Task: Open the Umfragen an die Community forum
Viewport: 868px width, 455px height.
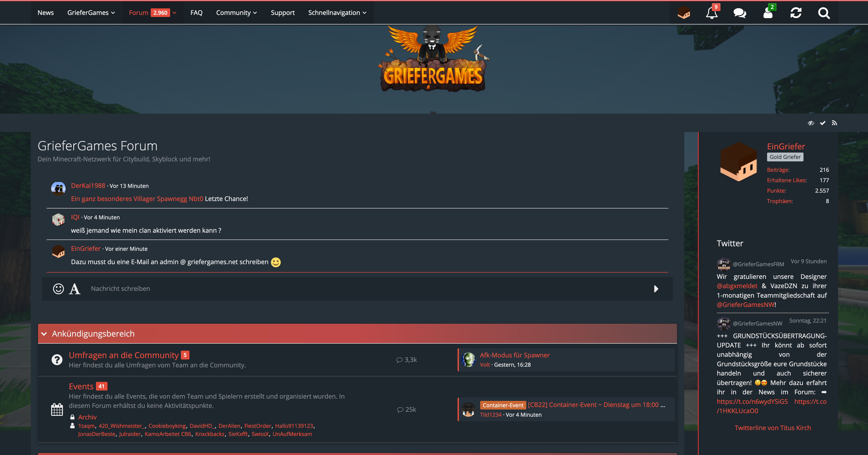Action: (124, 355)
